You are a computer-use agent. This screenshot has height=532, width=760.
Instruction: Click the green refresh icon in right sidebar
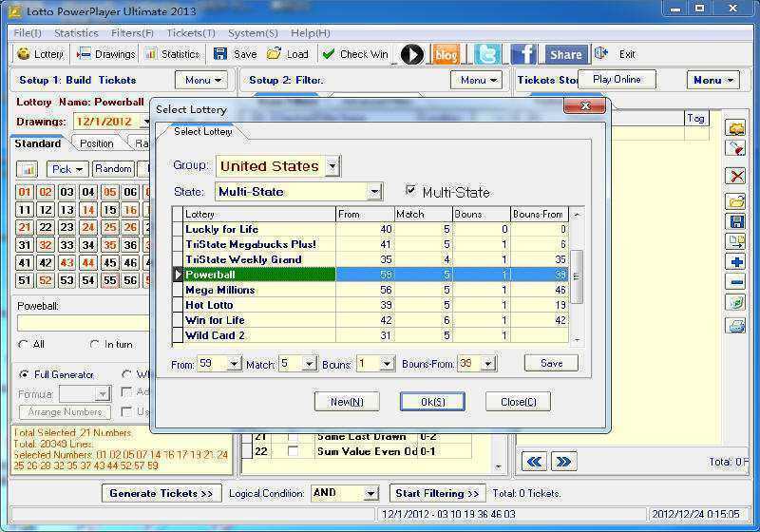click(x=737, y=303)
